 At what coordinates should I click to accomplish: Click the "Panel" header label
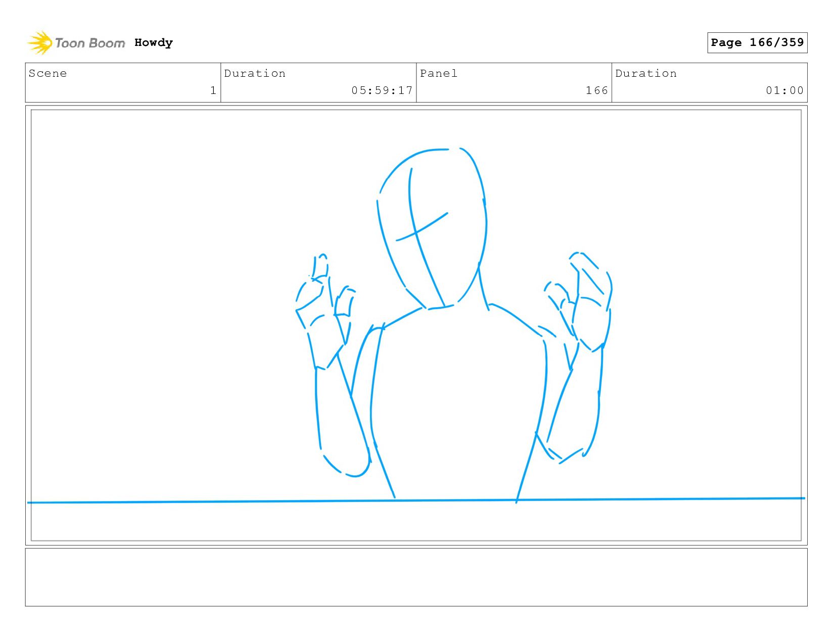point(439,74)
